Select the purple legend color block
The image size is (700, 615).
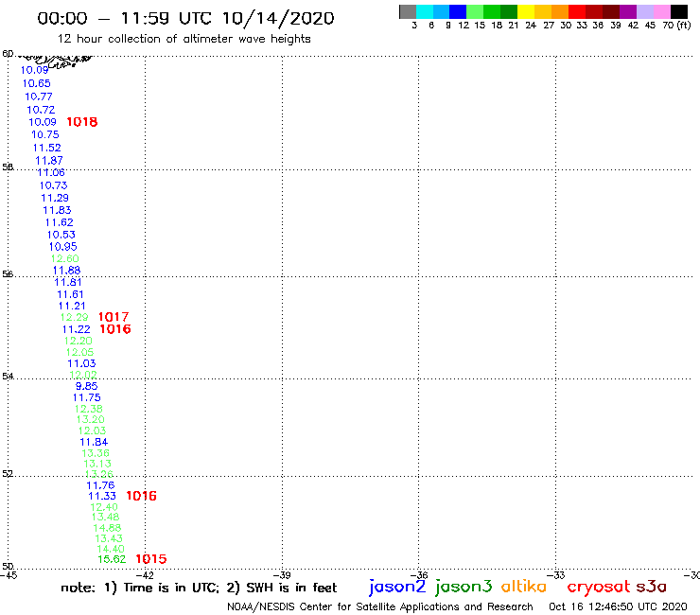[628, 11]
